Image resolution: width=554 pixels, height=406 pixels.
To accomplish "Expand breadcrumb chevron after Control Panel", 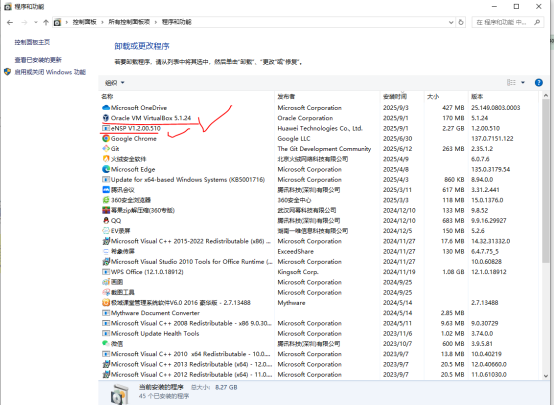I will [x=102, y=22].
